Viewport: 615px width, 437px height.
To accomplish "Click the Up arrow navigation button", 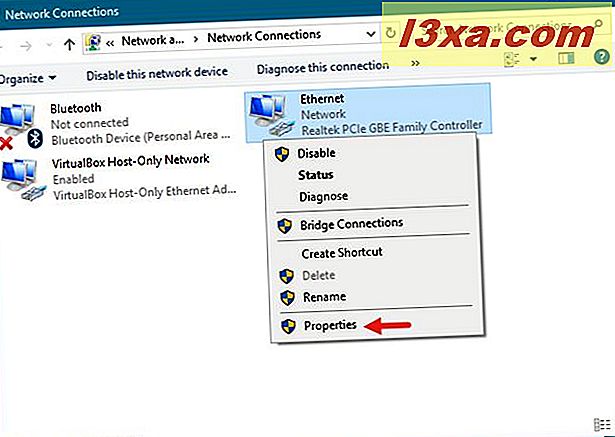I will 69,45.
